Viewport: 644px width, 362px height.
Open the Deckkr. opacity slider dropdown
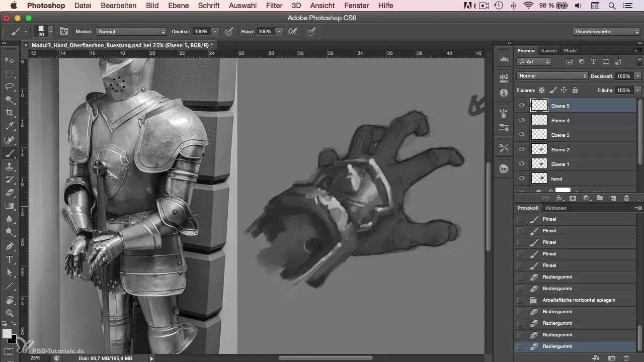click(215, 31)
